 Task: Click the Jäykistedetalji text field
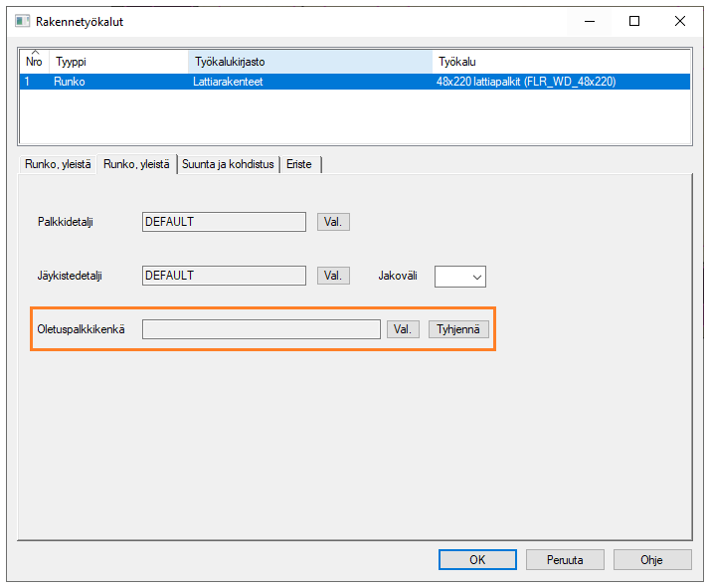pyautogui.click(x=224, y=275)
